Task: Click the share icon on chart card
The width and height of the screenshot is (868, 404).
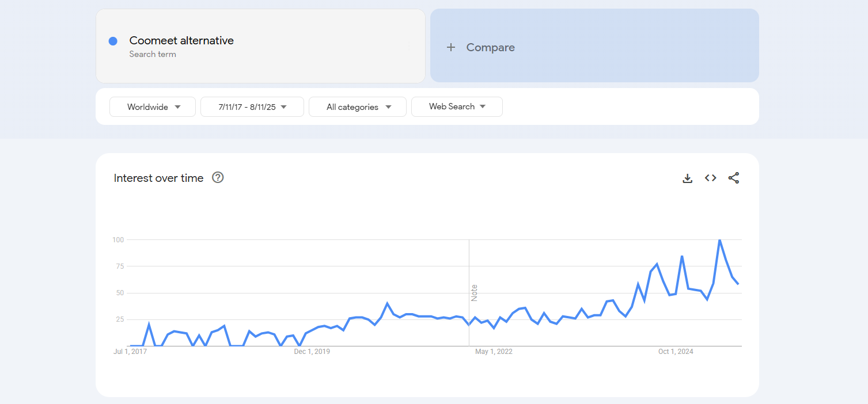Action: pos(733,178)
